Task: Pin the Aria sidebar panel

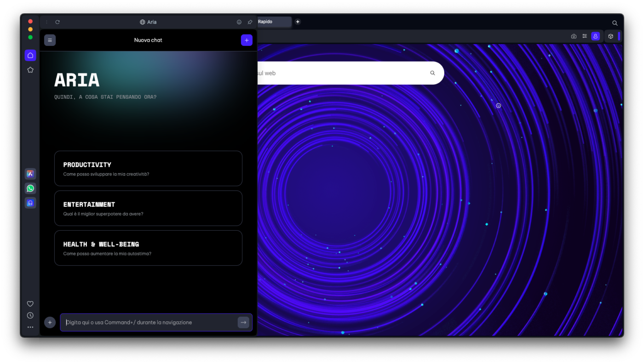Action: click(250, 22)
